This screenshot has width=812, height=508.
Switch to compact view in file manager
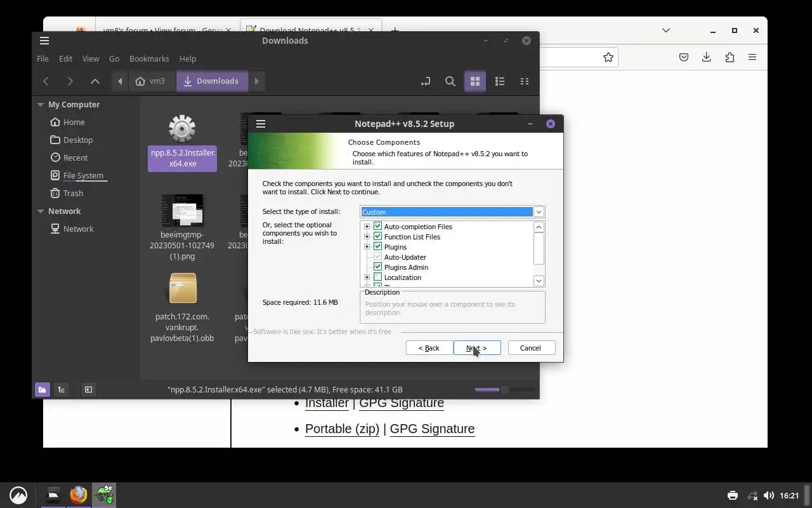[x=525, y=81]
